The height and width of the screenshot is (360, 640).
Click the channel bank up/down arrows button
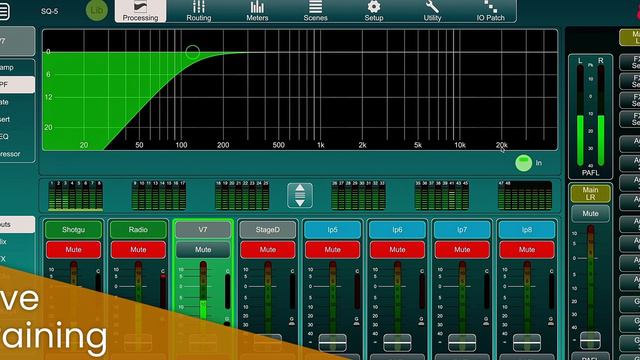coord(300,196)
